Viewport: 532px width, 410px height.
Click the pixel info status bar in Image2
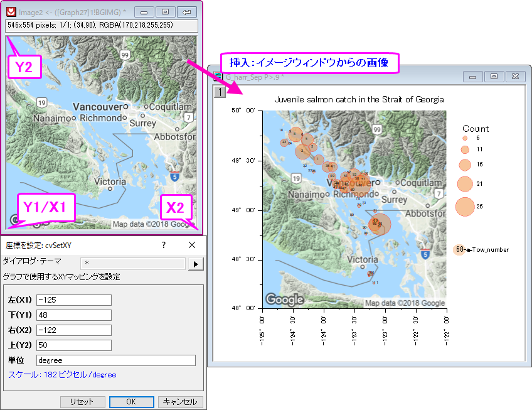[102, 26]
